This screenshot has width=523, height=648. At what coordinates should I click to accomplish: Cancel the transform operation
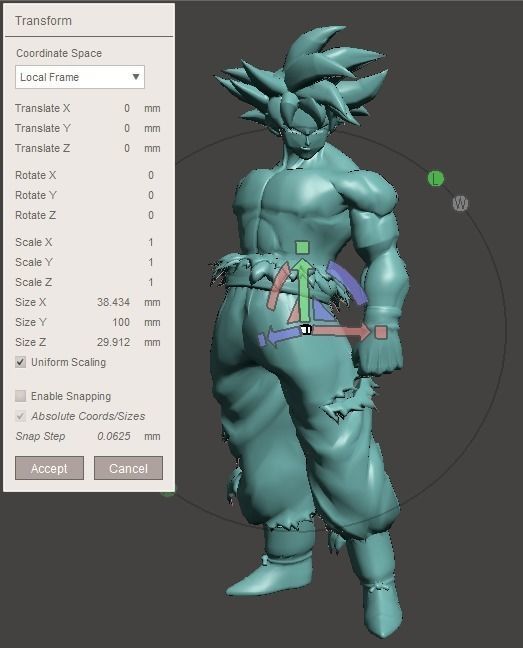(128, 468)
